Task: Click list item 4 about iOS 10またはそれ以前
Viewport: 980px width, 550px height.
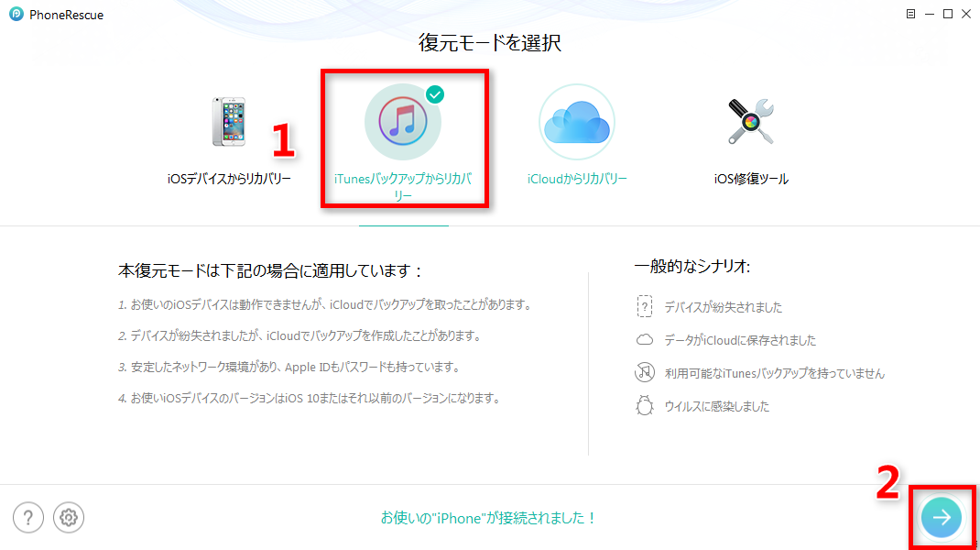Action: (x=310, y=398)
